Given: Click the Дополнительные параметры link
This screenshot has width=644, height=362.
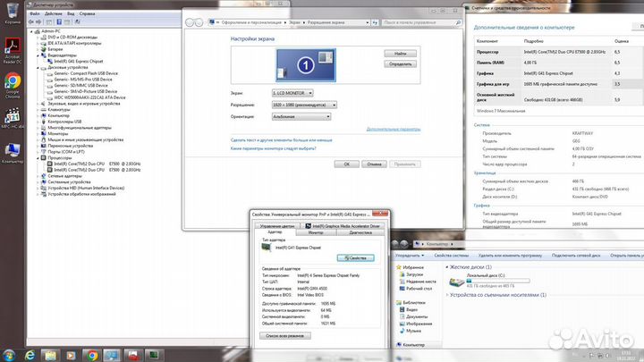Looking at the screenshot, I should [393, 129].
